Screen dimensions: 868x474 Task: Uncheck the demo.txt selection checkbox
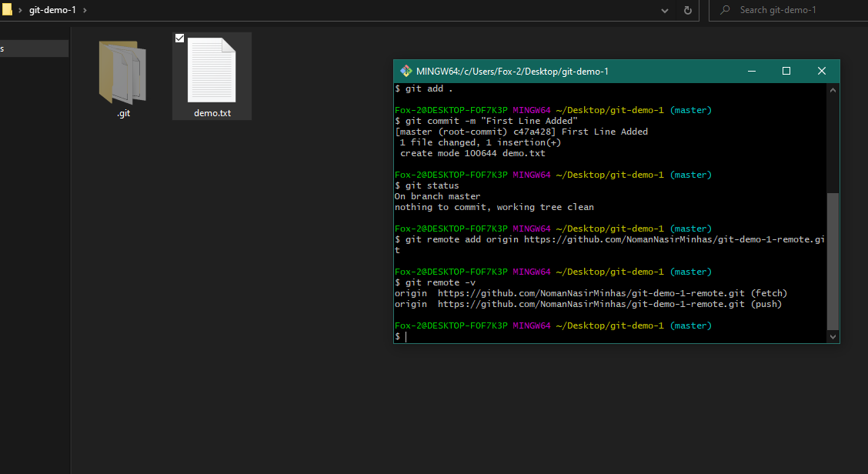click(x=179, y=38)
